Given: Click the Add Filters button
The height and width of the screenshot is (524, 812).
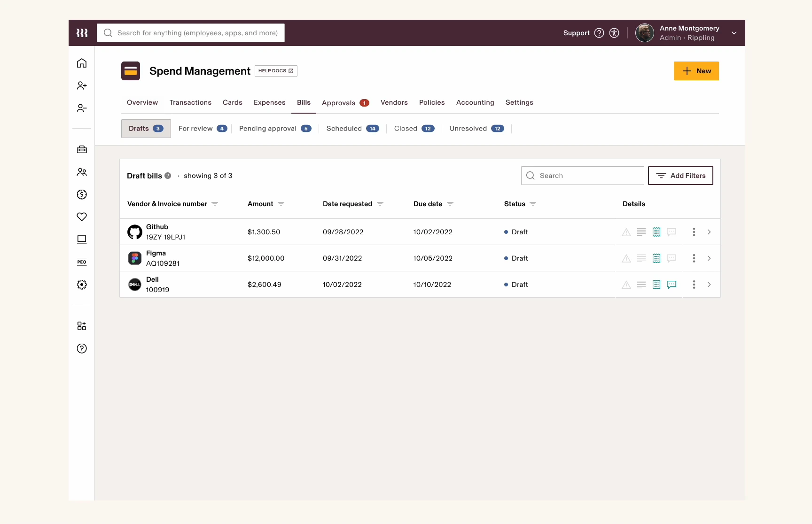Looking at the screenshot, I should 680,176.
